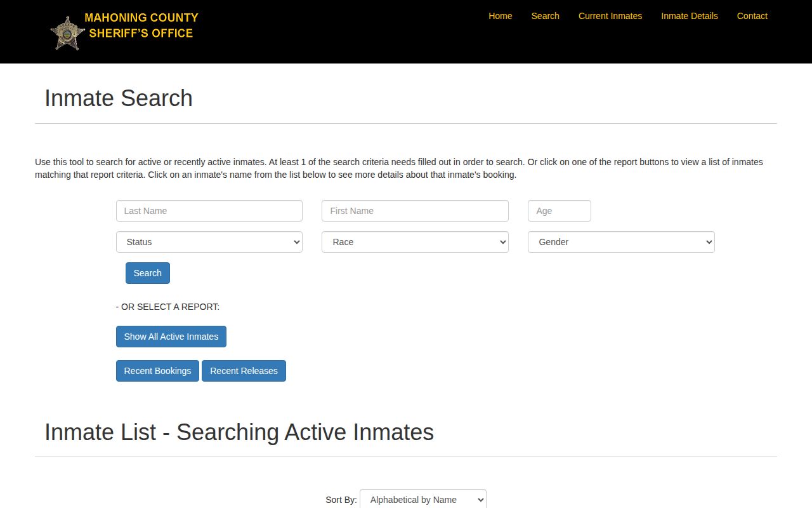Open Inmate Details nav item
812x508 pixels.
point(690,16)
